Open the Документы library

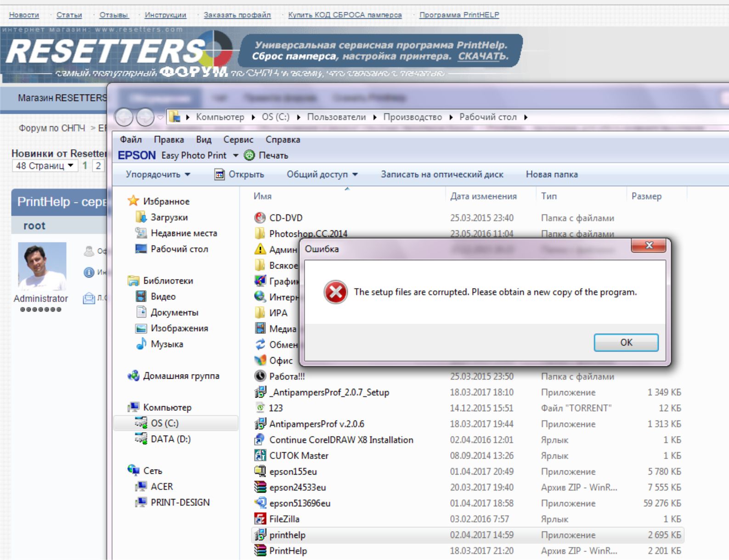click(x=175, y=313)
